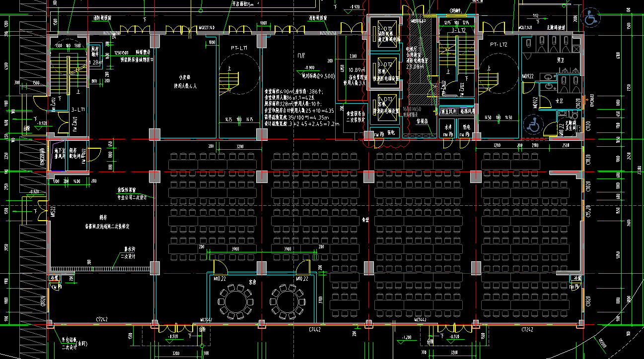Select the B-DT2 elevator shaft symbol
The image size is (644, 359).
(386, 70)
